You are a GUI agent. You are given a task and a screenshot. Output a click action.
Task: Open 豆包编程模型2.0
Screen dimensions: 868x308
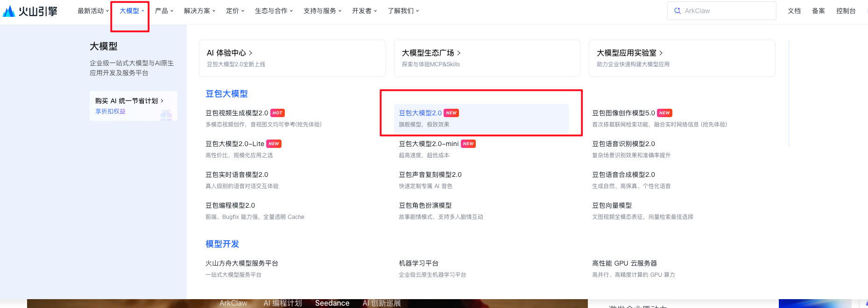(x=230, y=205)
